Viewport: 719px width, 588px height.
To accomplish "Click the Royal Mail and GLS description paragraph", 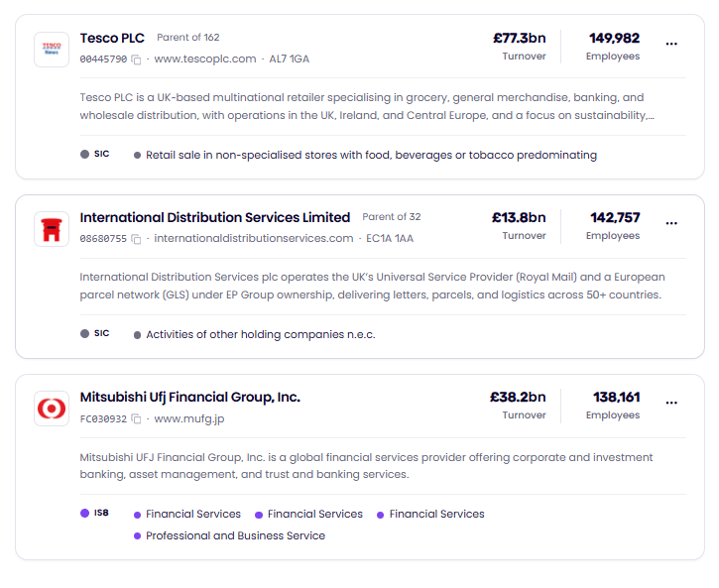I will [372, 286].
